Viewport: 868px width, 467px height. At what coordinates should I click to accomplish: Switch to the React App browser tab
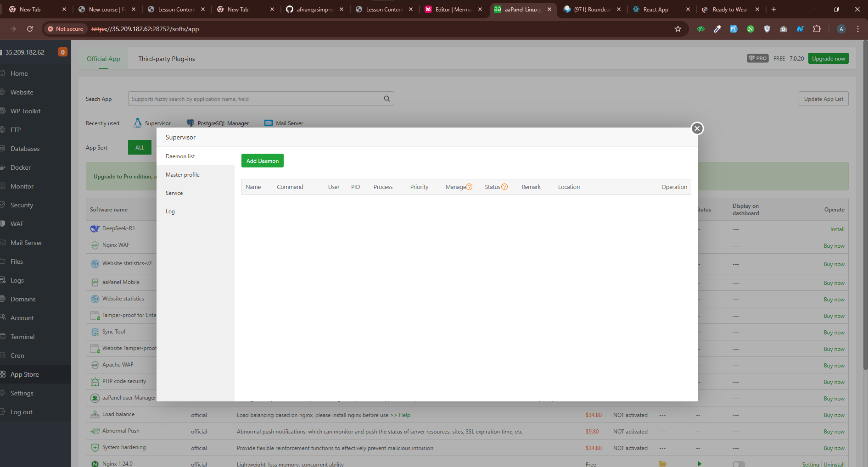655,9
